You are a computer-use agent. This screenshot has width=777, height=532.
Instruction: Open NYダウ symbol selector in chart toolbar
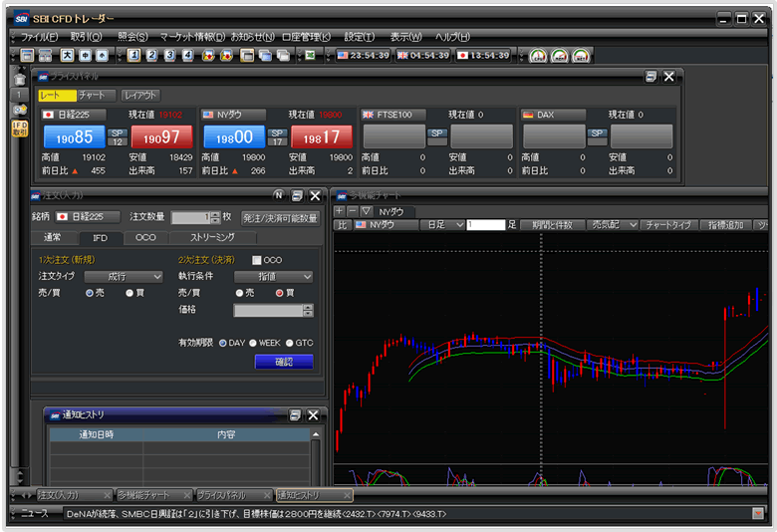386,224
